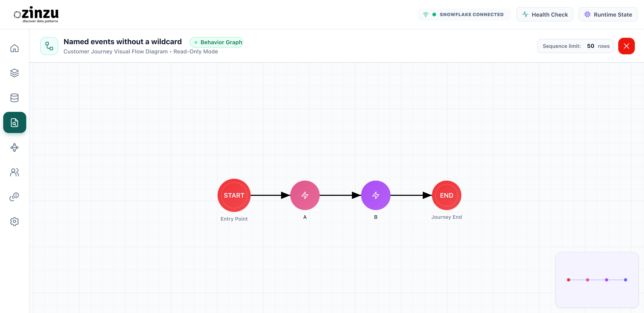Select the purple event node B
This screenshot has height=313, width=644.
pos(376,195)
